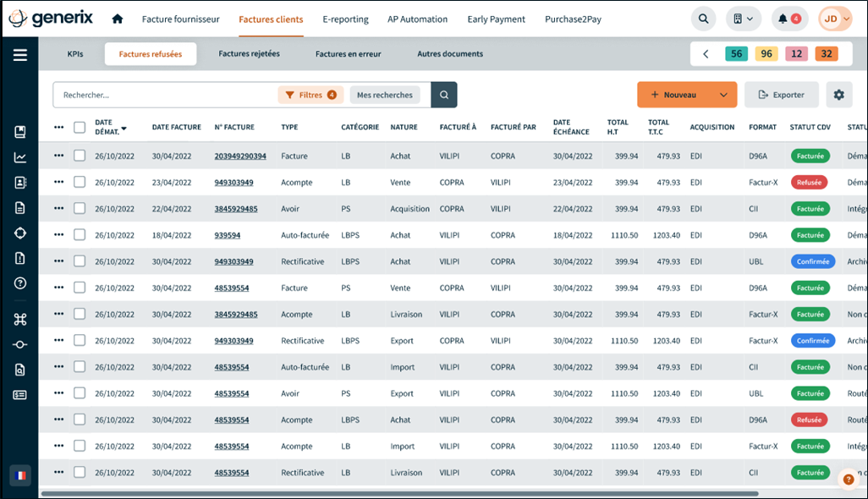Open the hamburger menu in the sidebar
868x499 pixels.
pos(19,55)
